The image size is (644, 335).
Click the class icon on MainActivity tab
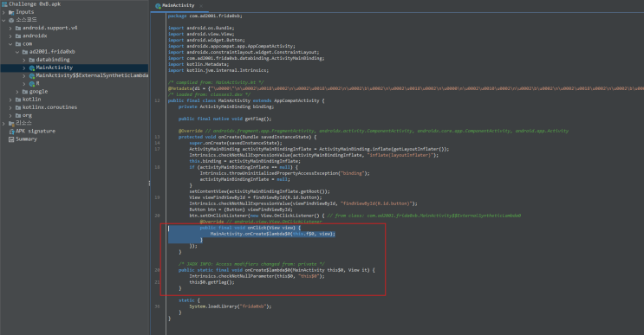tap(158, 6)
